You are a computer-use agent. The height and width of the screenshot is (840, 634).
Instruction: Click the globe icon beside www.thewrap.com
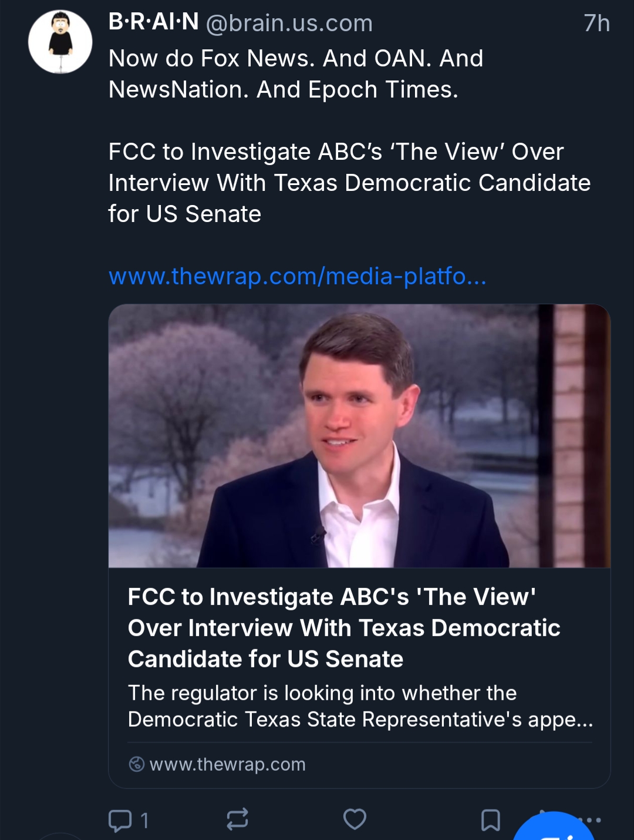(136, 764)
